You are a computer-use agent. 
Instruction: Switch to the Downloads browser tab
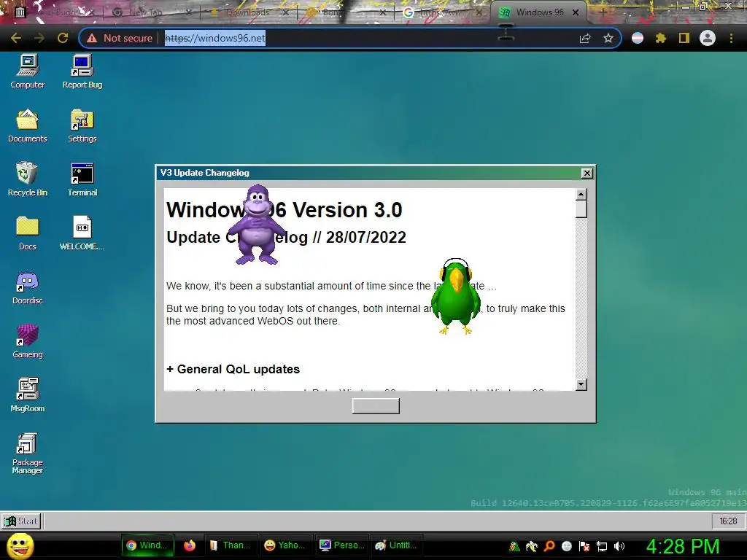(x=249, y=12)
